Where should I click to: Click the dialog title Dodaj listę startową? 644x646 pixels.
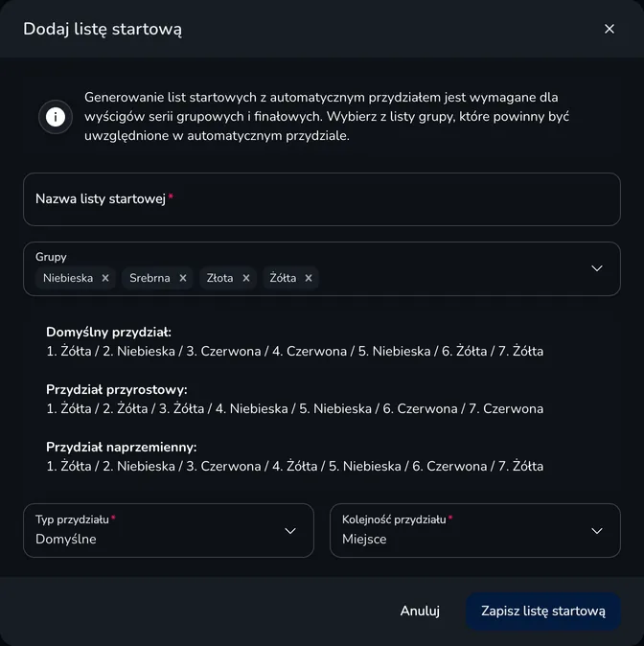click(x=103, y=29)
